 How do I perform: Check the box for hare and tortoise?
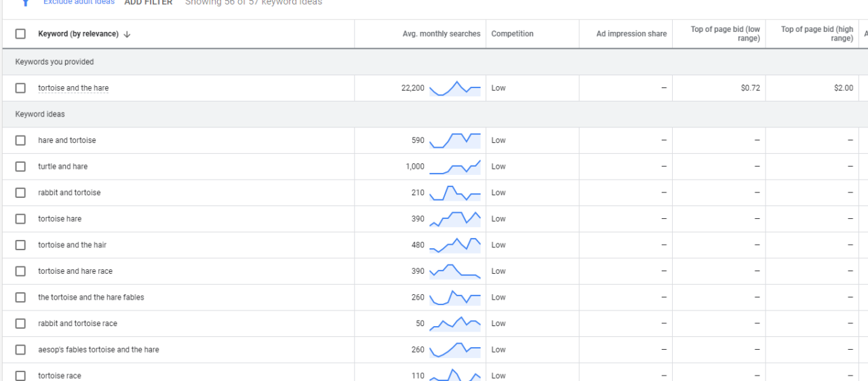[20, 140]
